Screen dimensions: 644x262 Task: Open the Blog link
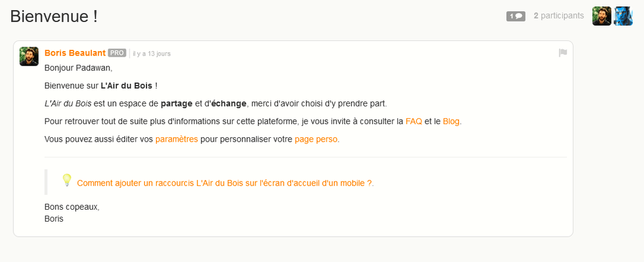click(x=452, y=122)
